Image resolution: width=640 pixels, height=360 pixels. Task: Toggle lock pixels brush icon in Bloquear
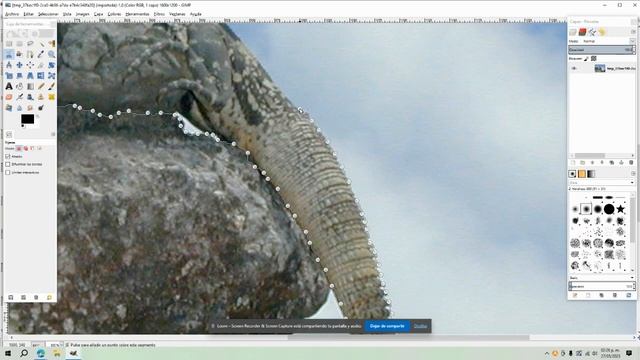[586, 58]
